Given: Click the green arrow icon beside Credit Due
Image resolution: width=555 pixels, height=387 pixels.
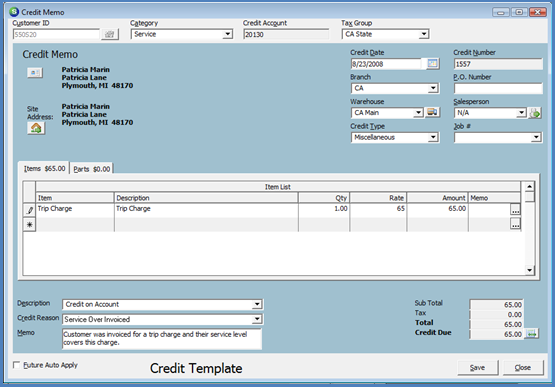Looking at the screenshot, I should click(x=532, y=334).
